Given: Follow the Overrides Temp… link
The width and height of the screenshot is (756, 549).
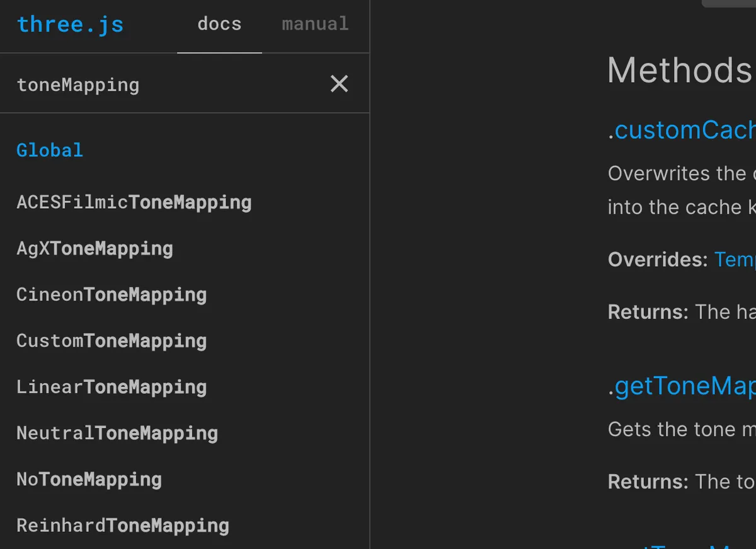Looking at the screenshot, I should coord(735,259).
